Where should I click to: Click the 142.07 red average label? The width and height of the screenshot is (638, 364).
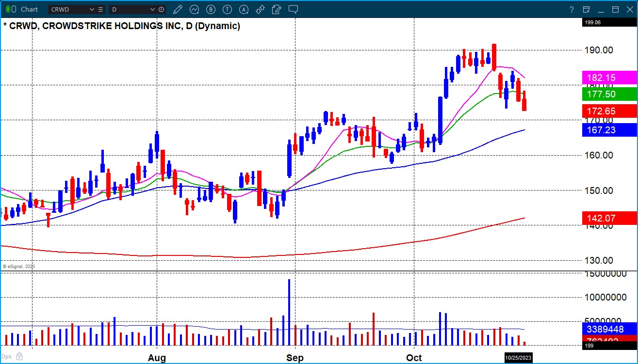[609, 218]
